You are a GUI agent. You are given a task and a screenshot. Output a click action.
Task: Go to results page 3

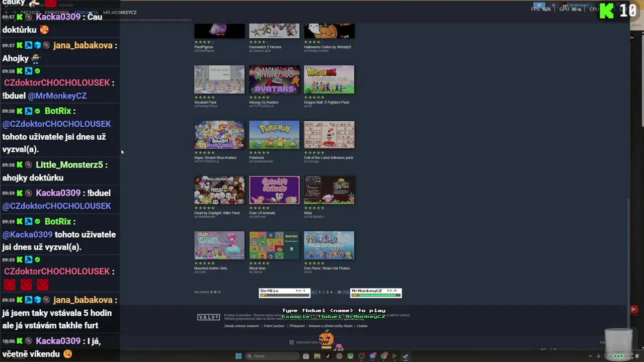click(x=327, y=292)
